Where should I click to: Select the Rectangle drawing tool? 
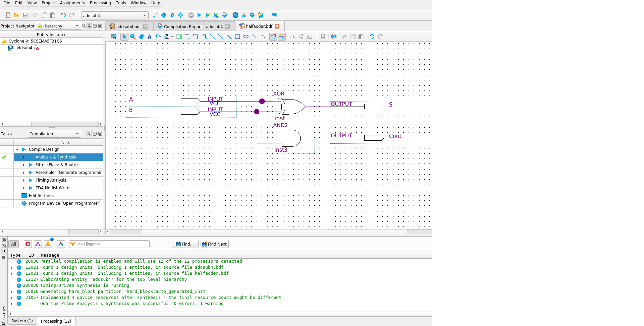pos(237,37)
